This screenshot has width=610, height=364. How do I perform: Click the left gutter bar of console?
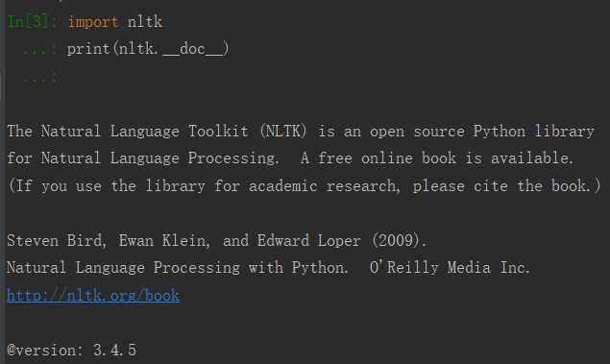[x=2, y=182]
